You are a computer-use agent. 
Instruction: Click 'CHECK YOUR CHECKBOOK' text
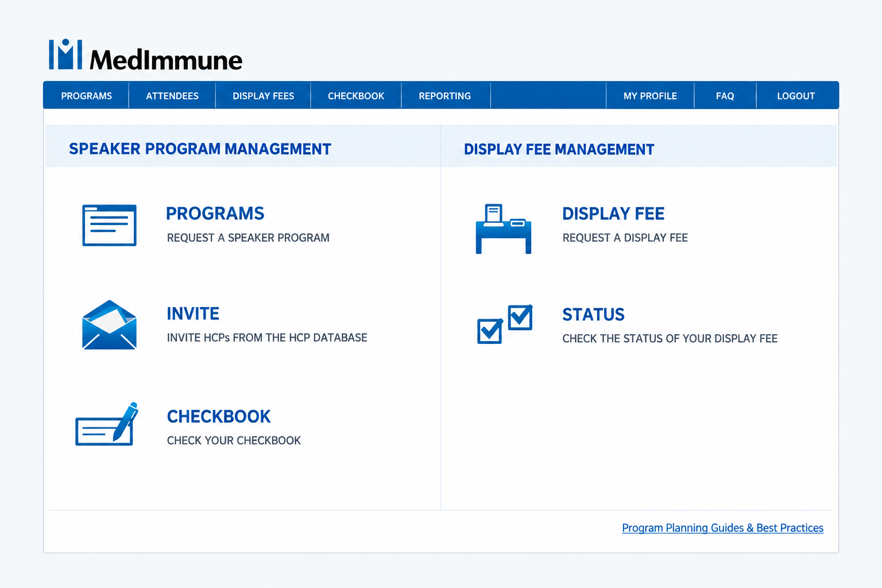click(234, 440)
